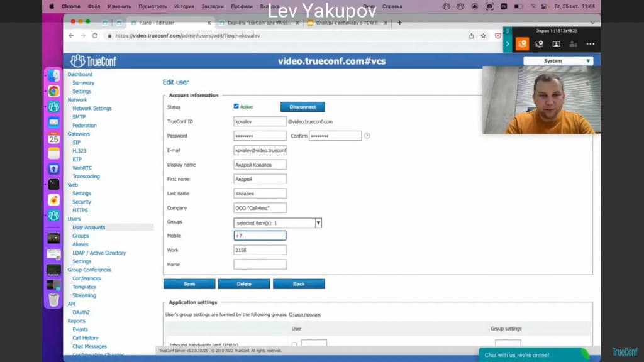The width and height of the screenshot is (644, 362).
Task: Open the Pocket extension icon
Action: point(498,36)
